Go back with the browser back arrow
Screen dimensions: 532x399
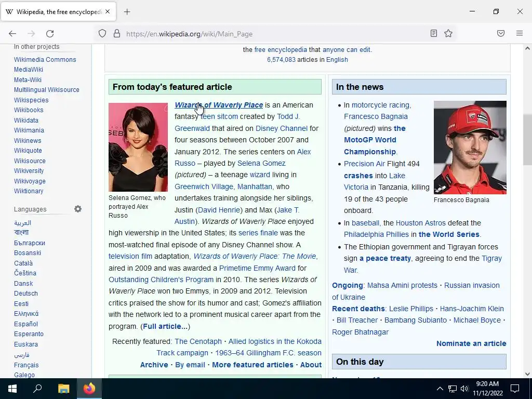pyautogui.click(x=12, y=34)
